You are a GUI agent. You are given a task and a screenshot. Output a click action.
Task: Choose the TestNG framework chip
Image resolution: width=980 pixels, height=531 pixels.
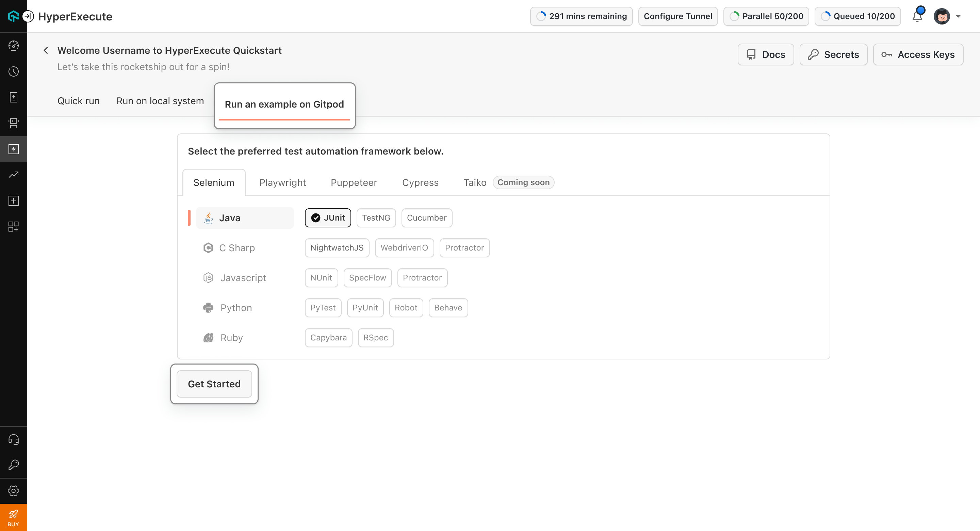376,218
